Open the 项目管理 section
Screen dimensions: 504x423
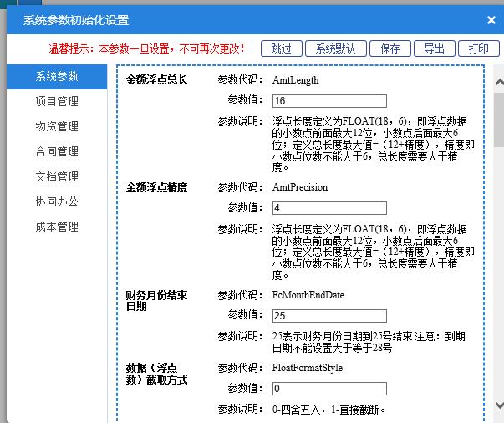coord(57,102)
